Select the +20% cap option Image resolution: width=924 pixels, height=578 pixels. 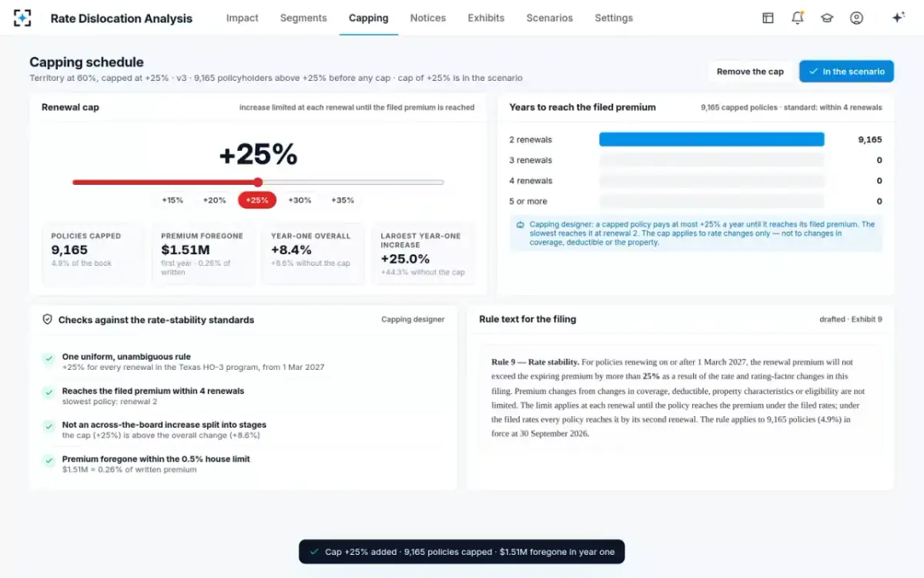pyautogui.click(x=215, y=200)
